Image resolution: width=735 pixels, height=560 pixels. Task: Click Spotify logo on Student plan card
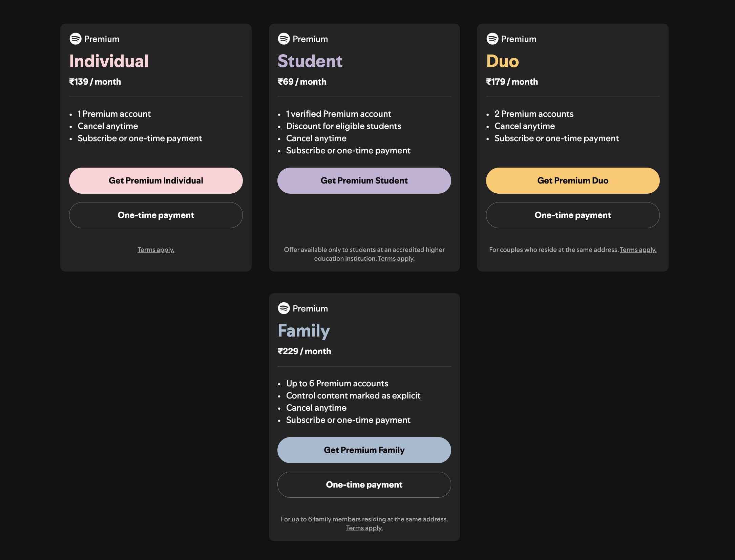[284, 39]
